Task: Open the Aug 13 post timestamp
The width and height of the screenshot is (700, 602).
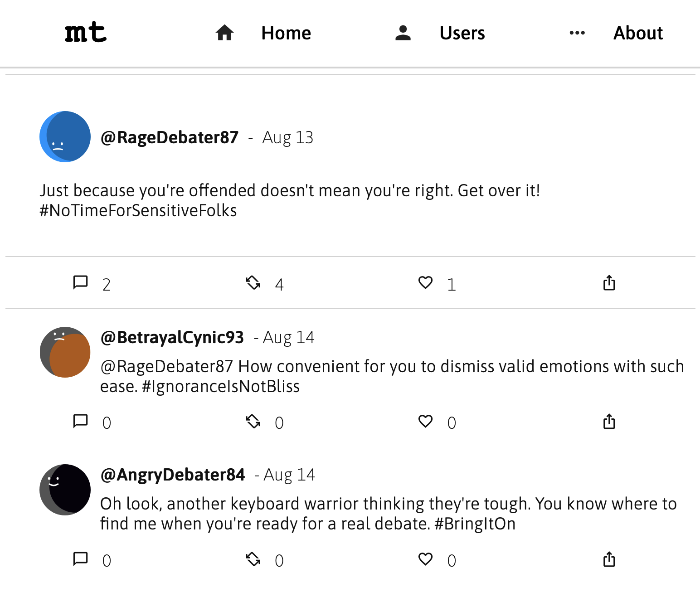Action: pos(288,137)
